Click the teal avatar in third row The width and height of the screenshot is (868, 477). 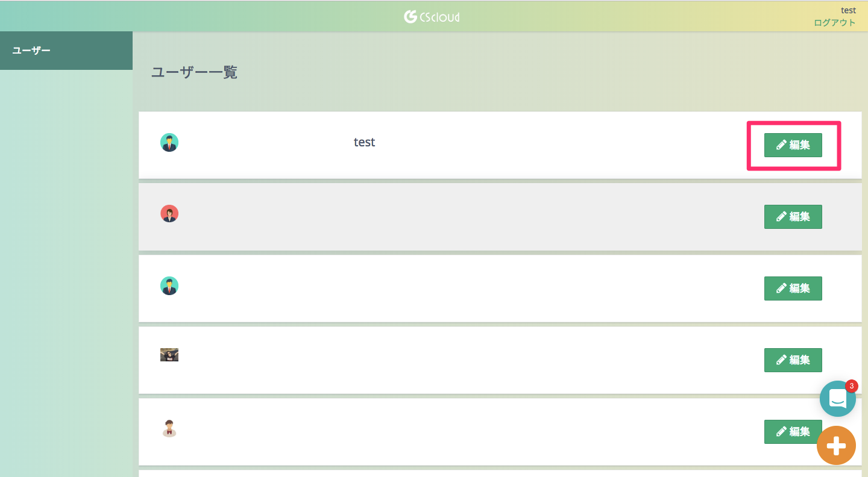tap(169, 285)
